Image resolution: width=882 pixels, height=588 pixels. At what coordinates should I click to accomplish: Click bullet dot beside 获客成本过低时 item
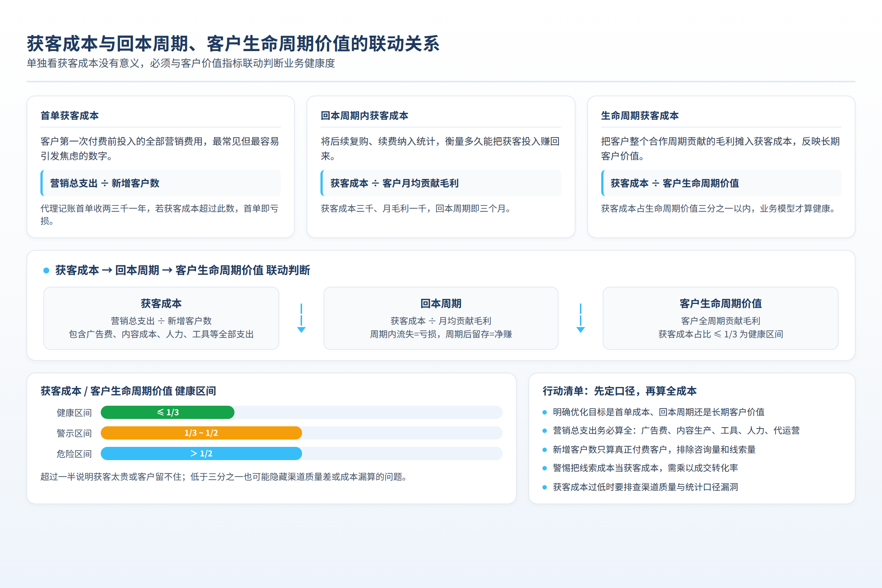click(x=545, y=488)
